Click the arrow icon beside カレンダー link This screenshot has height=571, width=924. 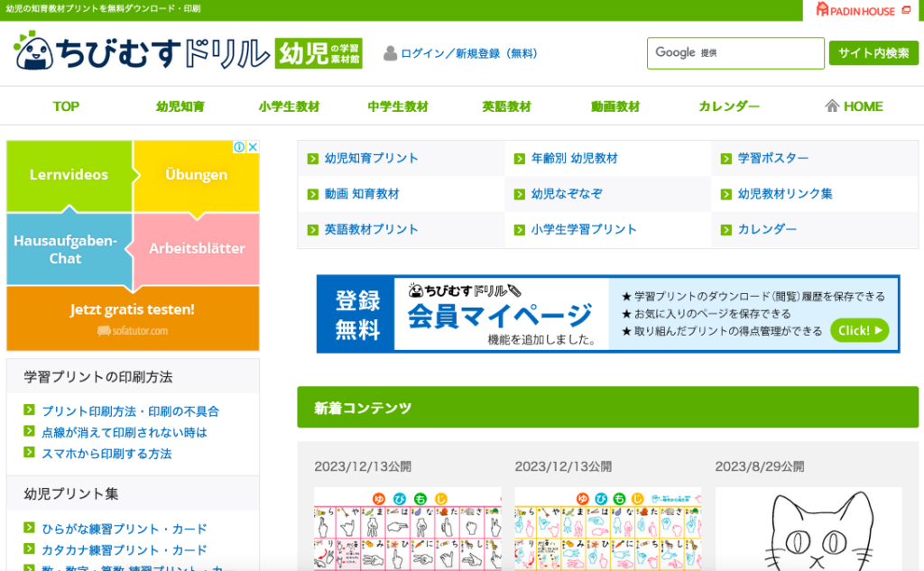(x=726, y=229)
